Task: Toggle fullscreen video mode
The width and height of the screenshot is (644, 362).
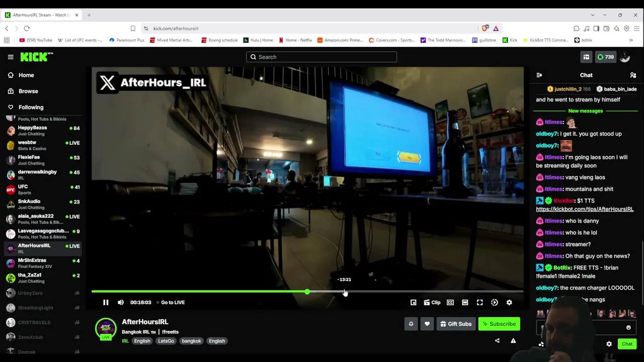Action: [x=480, y=302]
